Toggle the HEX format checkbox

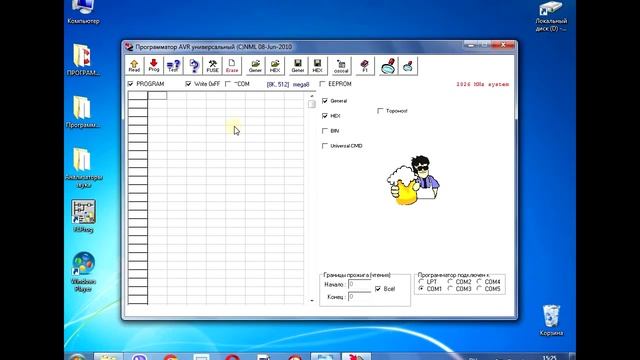[325, 116]
